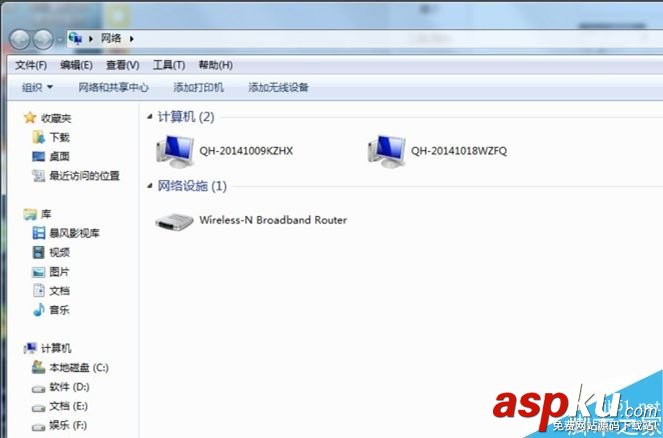Click 添加无线设备 toolbar button

pyautogui.click(x=278, y=88)
